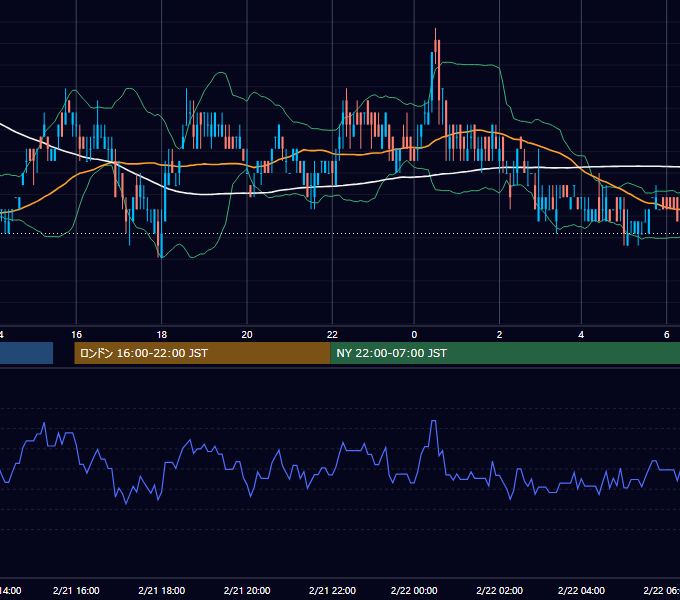Click the hour label 16 on the upper axis
Viewport: 680px width, 600px height.
click(76, 335)
